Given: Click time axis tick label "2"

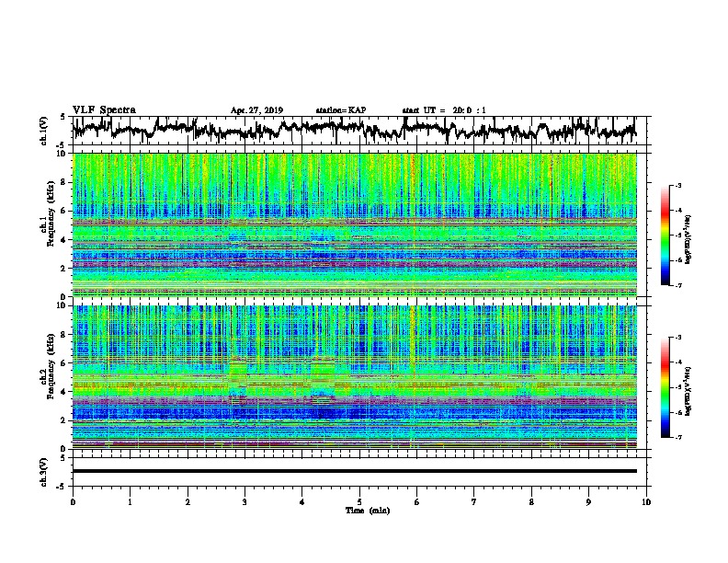Looking at the screenshot, I should (188, 502).
